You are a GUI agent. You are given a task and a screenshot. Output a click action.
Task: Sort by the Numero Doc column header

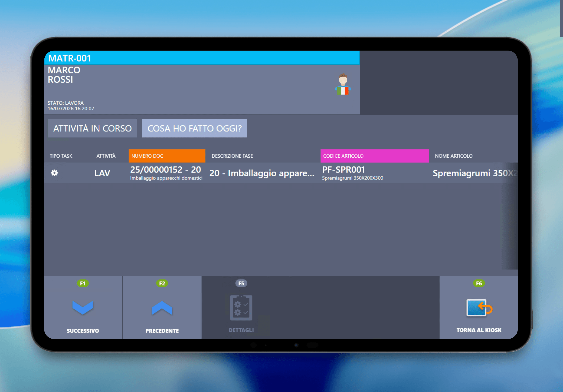coord(167,156)
